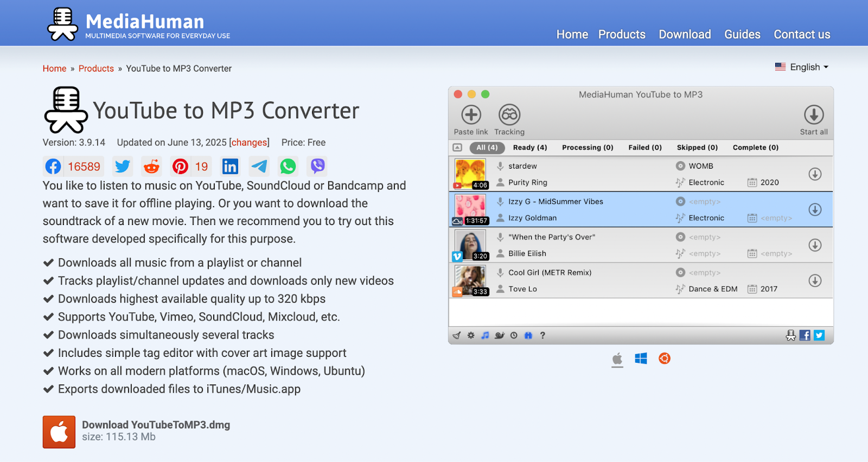This screenshot has width=868, height=462.
Task: Click the Products breadcrumb link
Action: (x=96, y=68)
